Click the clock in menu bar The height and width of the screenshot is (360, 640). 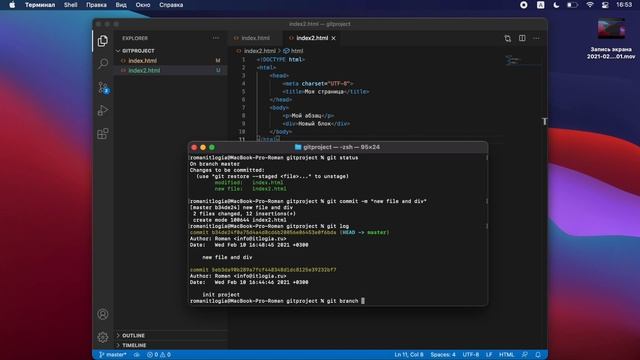624,5
